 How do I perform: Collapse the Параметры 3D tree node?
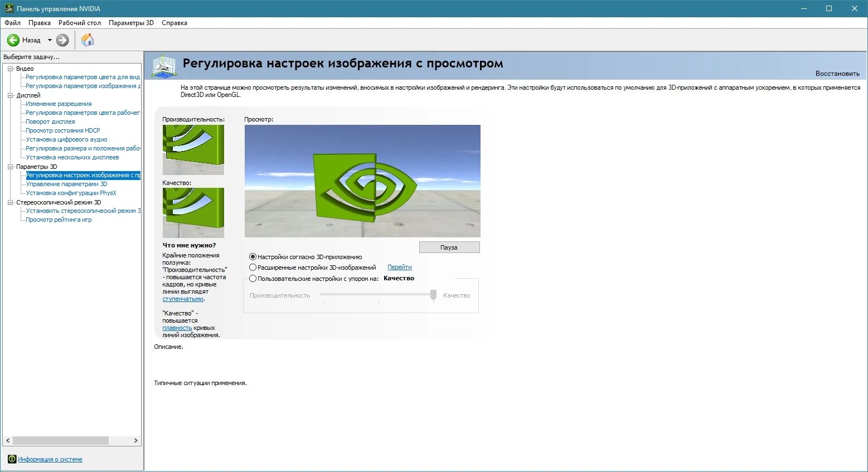pyautogui.click(x=11, y=167)
